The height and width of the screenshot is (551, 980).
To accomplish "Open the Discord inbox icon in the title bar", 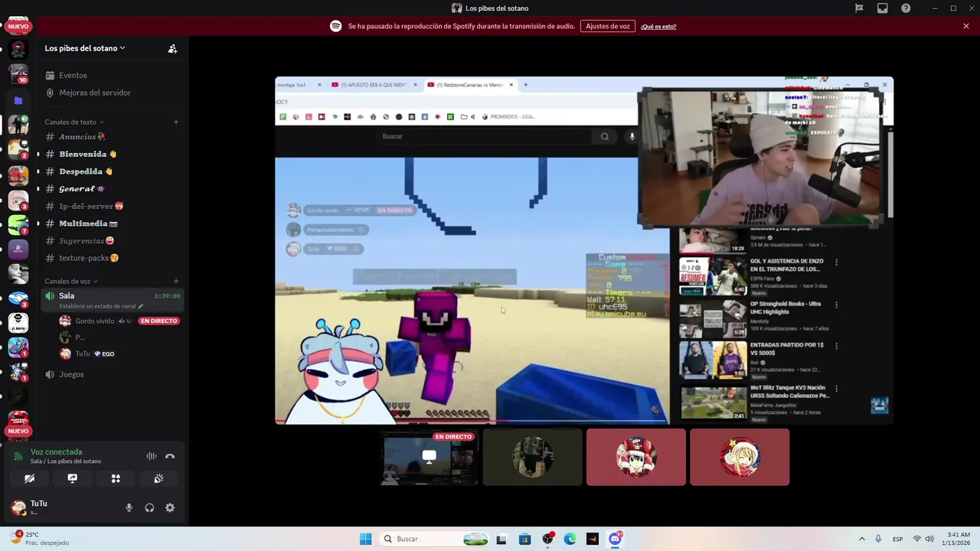I will (883, 8).
